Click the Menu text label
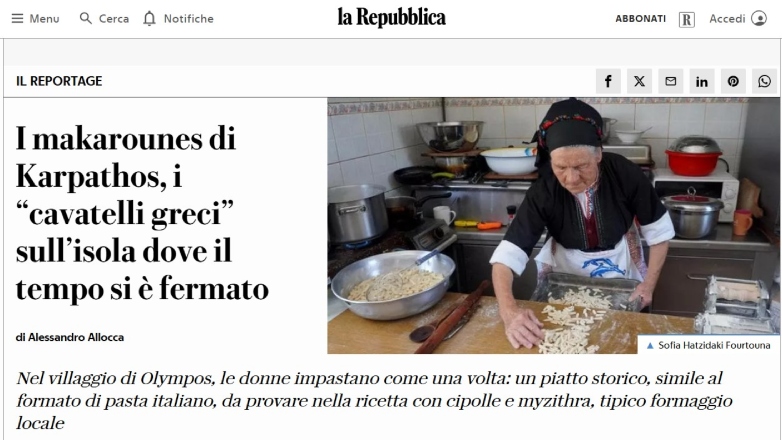Viewport: 782px width, 440px height. [44, 18]
